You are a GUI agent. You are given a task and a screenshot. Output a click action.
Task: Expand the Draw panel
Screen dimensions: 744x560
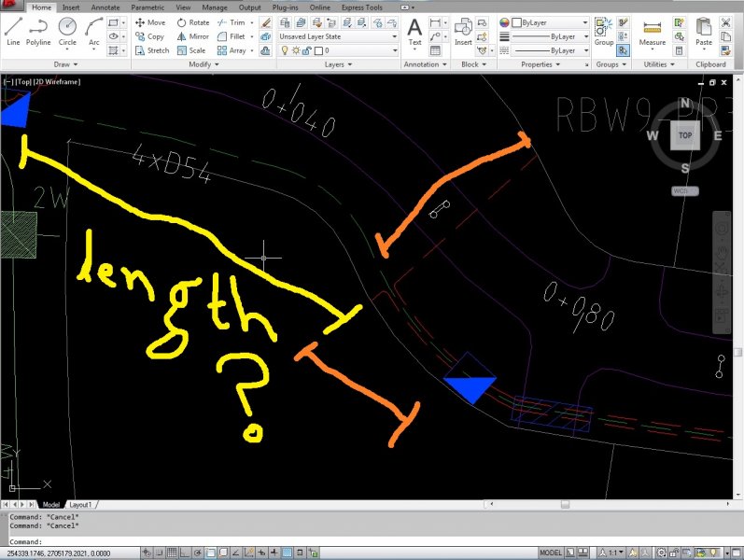tap(65, 64)
